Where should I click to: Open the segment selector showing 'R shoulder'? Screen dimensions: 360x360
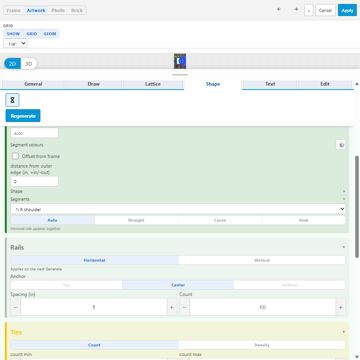point(178,209)
